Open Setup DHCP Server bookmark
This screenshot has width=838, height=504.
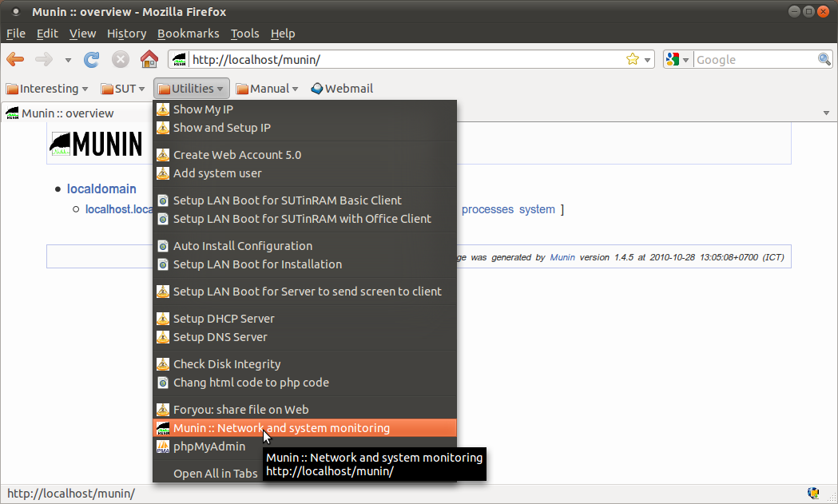pos(304,319)
